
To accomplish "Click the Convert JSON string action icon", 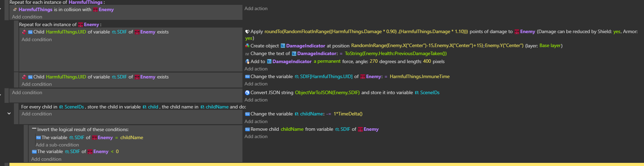I will (247, 93).
